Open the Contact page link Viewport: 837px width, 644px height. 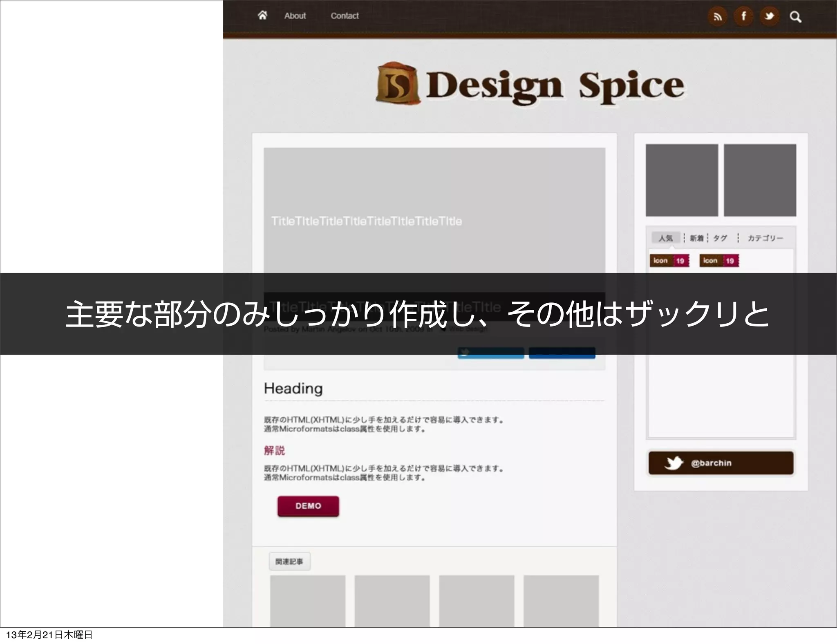point(345,16)
